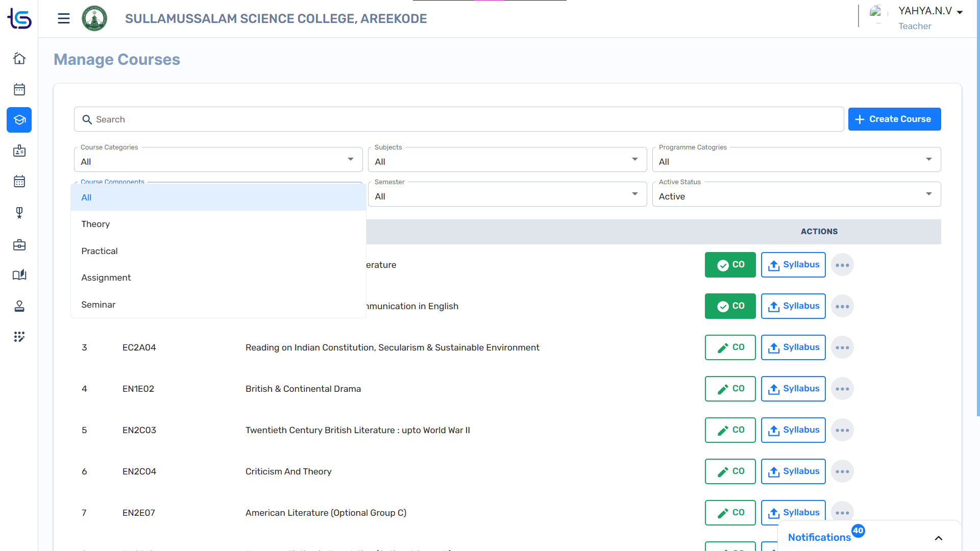Open the award medal icon in sidebar

point(19,213)
